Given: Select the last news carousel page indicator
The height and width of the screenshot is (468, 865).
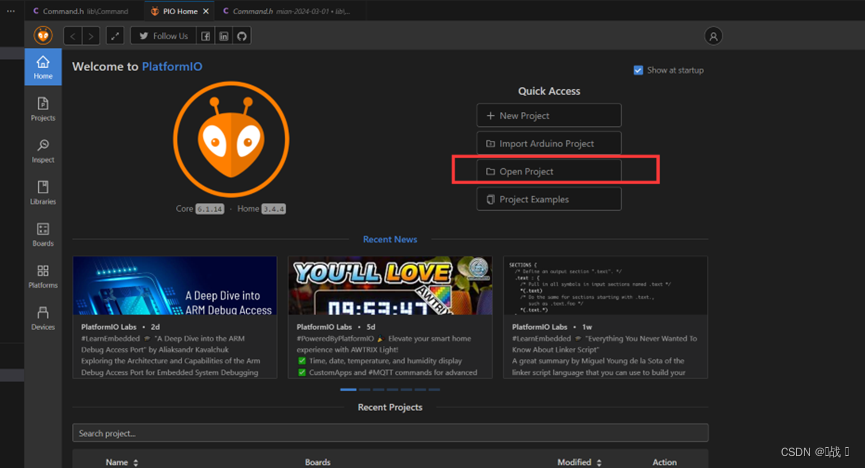Looking at the screenshot, I should point(434,390).
